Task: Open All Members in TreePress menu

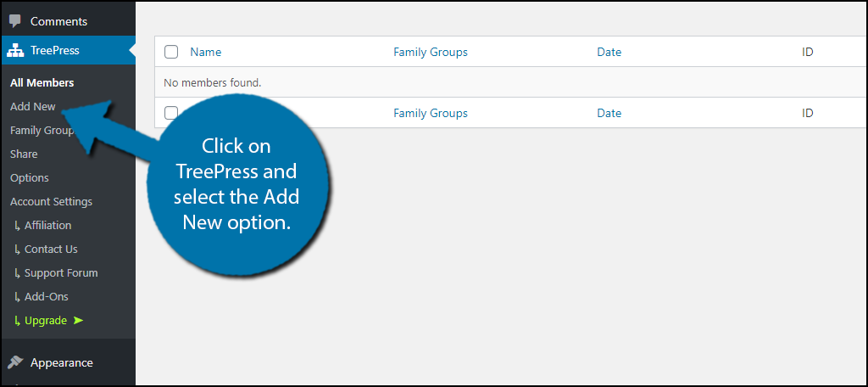Action: click(42, 82)
